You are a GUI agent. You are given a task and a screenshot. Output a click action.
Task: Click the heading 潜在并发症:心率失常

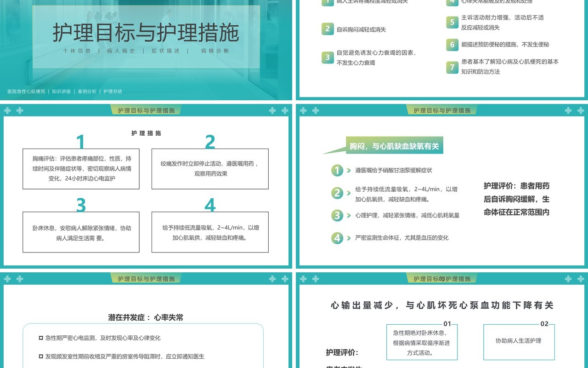(x=146, y=317)
